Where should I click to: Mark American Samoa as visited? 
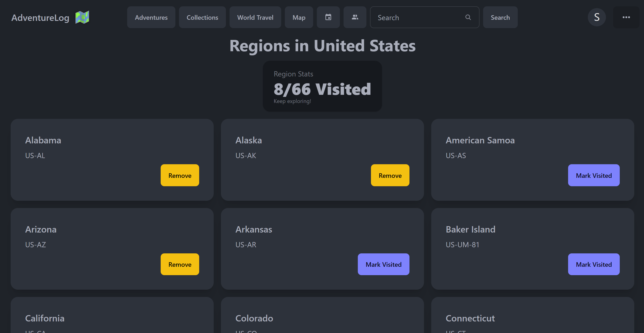click(594, 175)
